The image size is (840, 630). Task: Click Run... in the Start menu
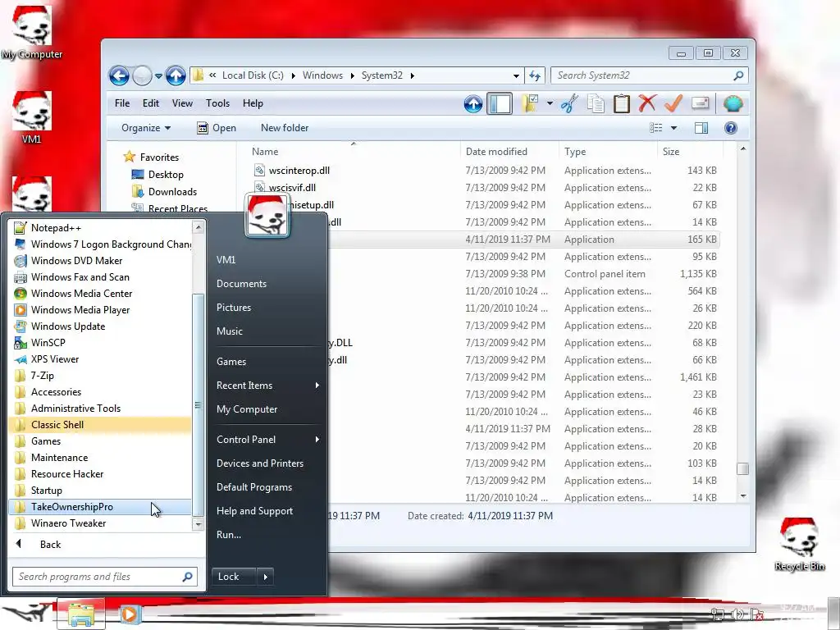coord(229,535)
